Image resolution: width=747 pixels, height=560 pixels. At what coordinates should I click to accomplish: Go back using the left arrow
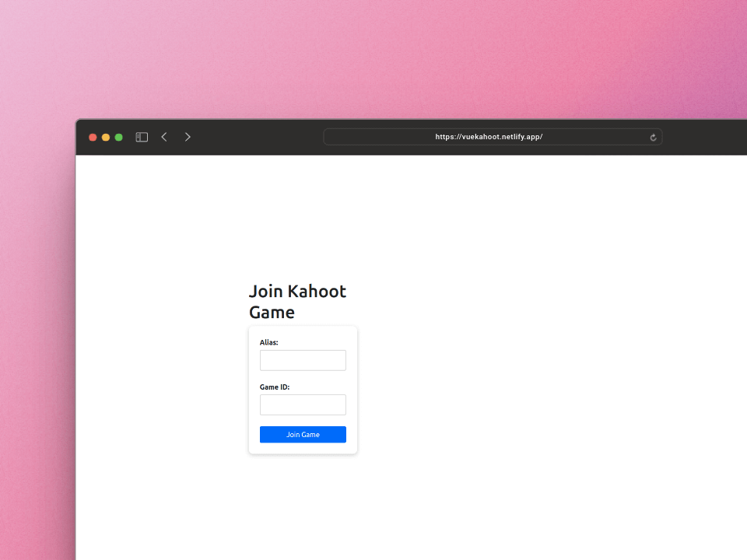point(164,137)
